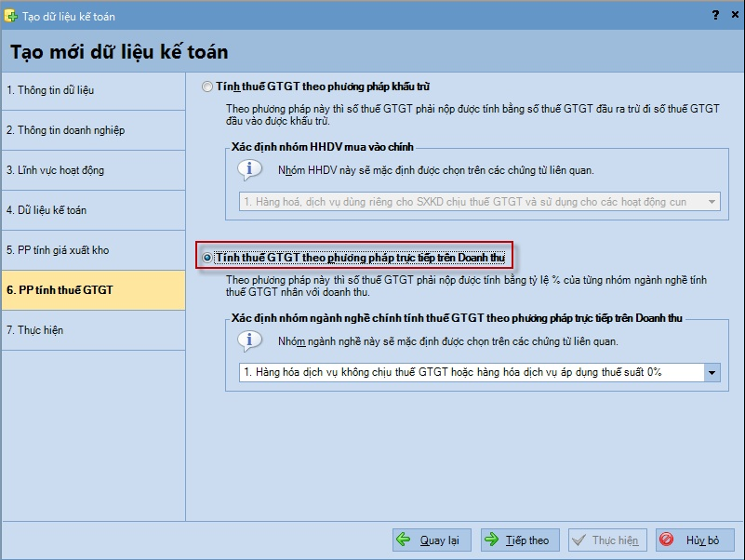745x560 pixels.
Task: Go to step '7. Thực hiện'
Action: [x=94, y=330]
